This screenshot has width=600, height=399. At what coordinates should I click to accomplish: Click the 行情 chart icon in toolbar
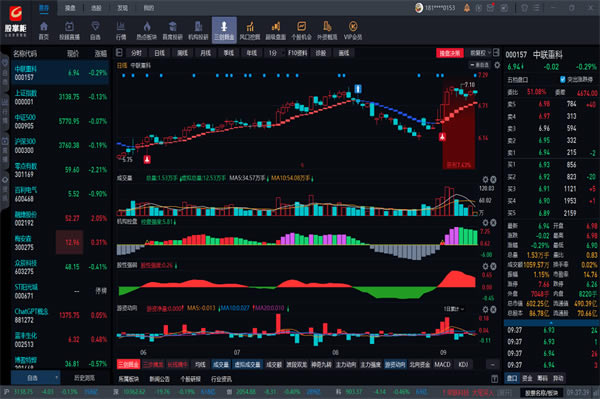click(x=121, y=30)
